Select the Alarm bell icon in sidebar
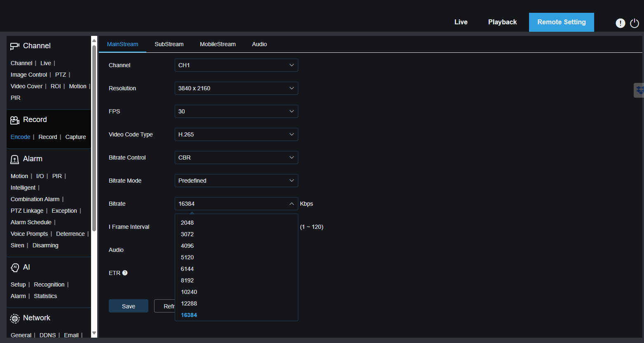Screen dimensions: 644x343 [14, 159]
